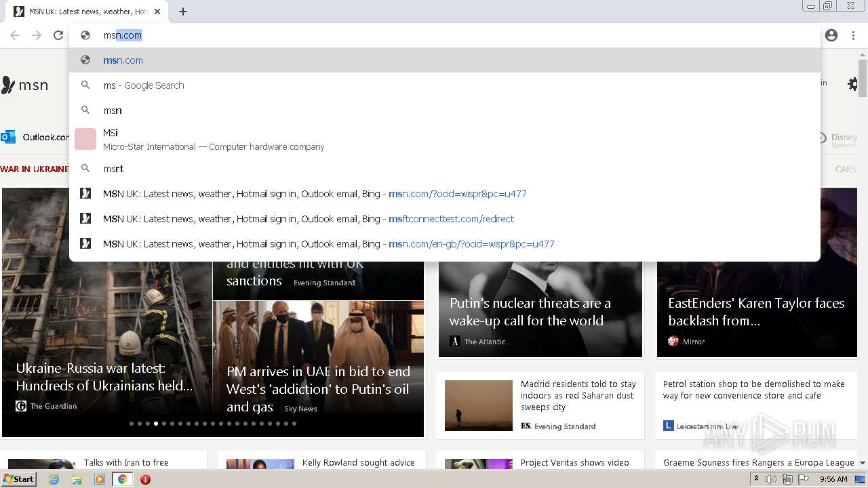Click the page scrollbar up arrow
This screenshot has width=868, height=488.
pos(862,54)
